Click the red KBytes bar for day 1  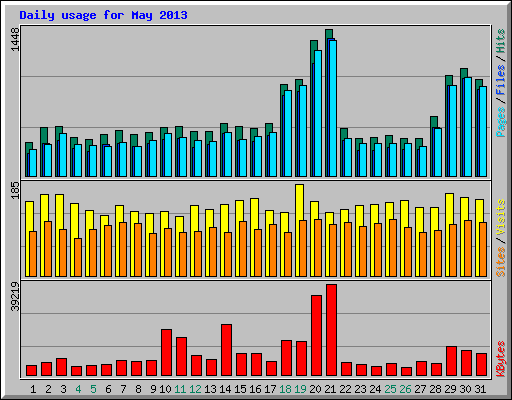(x=31, y=371)
